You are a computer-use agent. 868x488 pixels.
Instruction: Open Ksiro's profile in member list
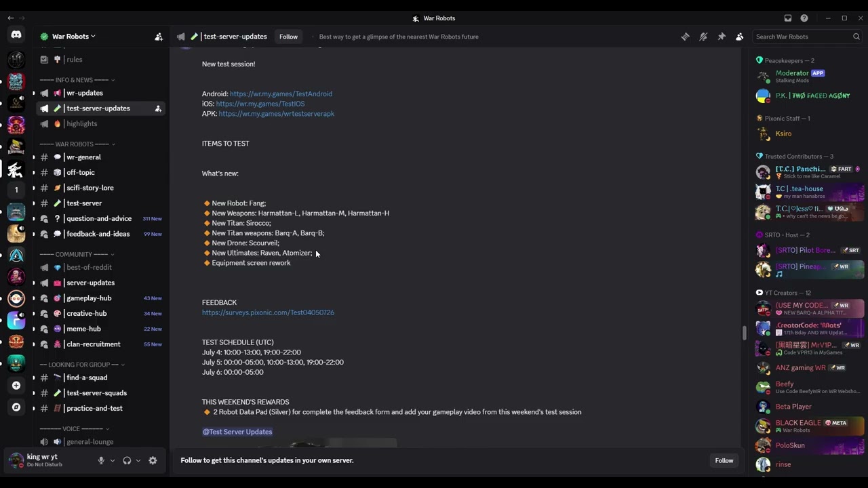[810, 134]
